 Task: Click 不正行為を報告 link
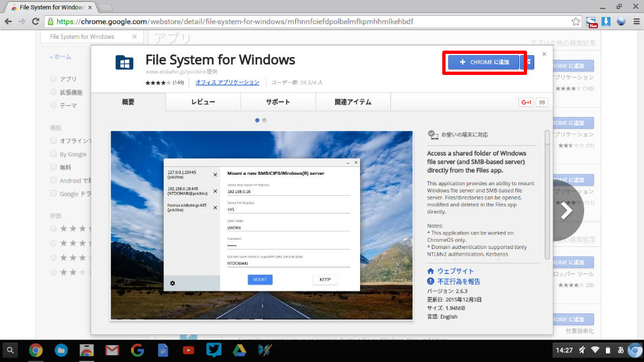[459, 282]
